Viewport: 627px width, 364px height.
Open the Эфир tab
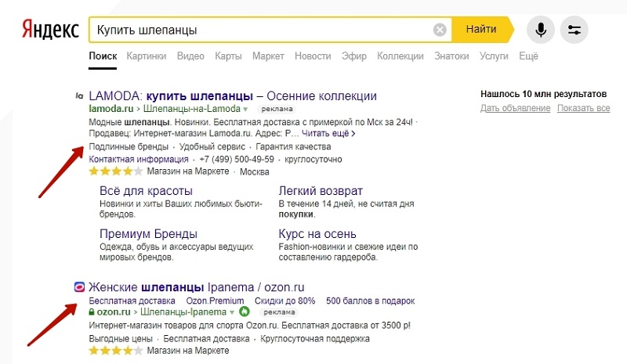[354, 56]
